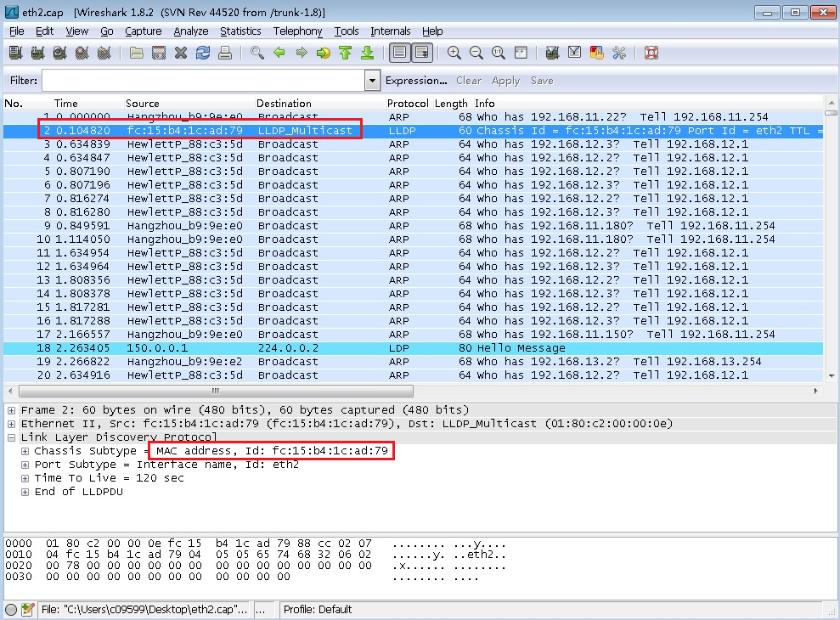The width and height of the screenshot is (840, 620).
Task: Stop the running live capture
Action: [82, 53]
